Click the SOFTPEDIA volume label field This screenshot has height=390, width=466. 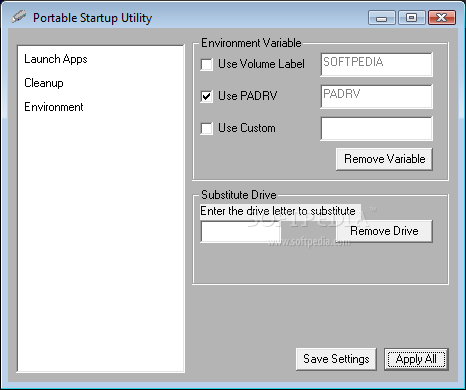[377, 64]
